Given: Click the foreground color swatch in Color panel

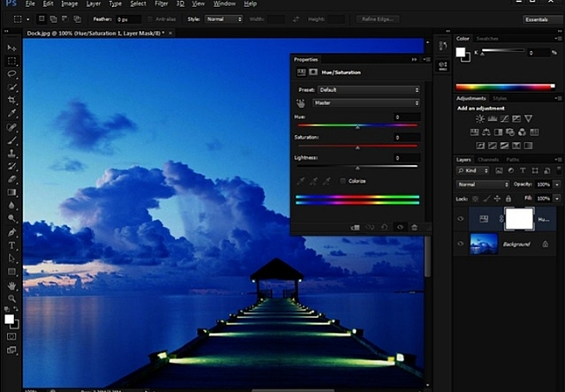Looking at the screenshot, I should point(460,52).
